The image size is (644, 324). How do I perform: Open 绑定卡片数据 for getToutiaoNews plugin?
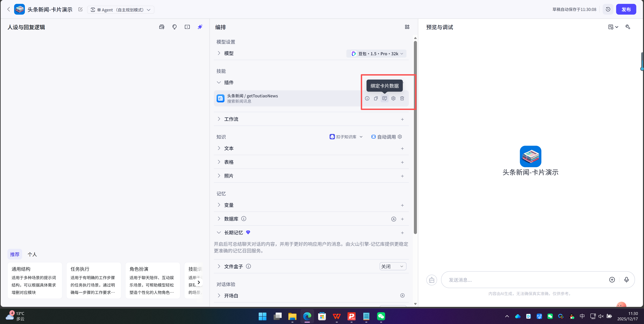tap(384, 98)
